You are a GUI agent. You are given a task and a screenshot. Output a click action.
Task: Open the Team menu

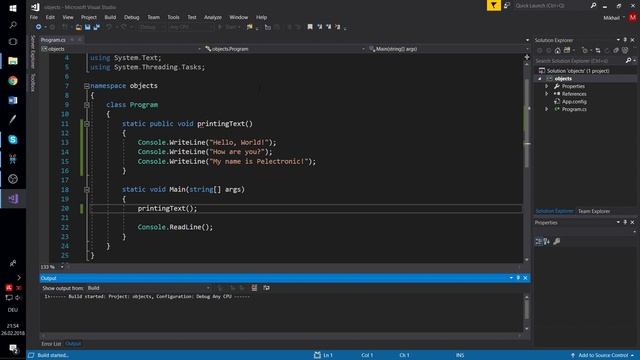(153, 18)
